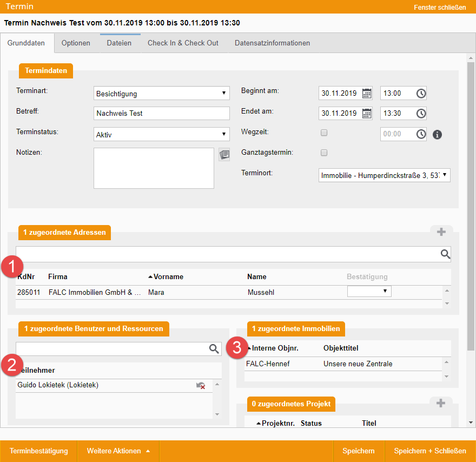Enable the Wegzeit checkbox
This screenshot has height=462, width=476.
click(x=324, y=133)
